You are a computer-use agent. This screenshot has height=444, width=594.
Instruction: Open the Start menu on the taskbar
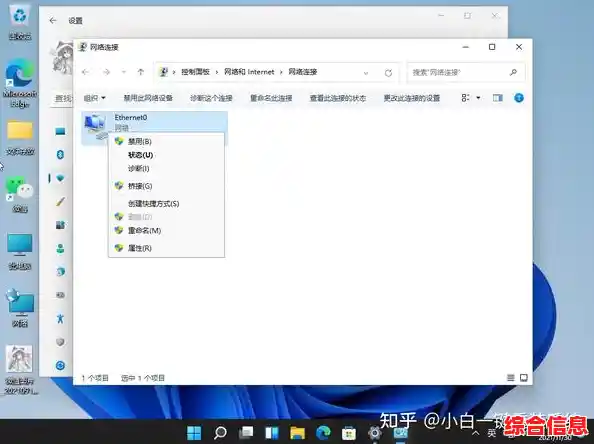coord(194,433)
